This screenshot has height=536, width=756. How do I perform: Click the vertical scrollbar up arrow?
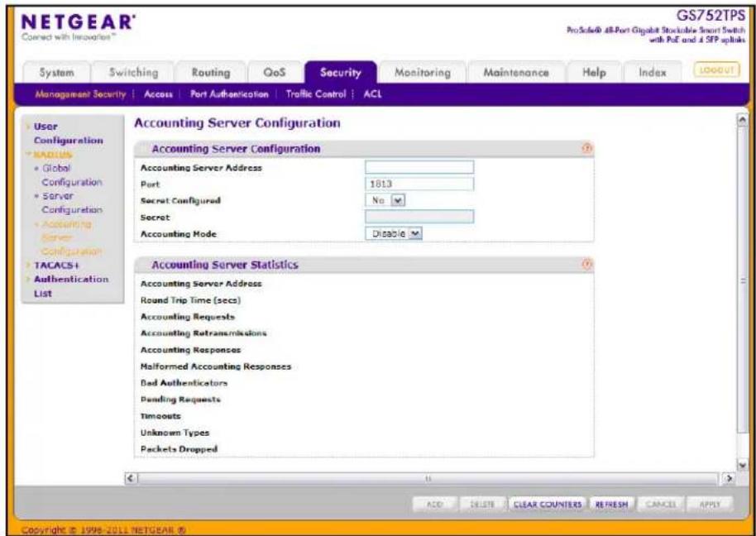point(743,120)
